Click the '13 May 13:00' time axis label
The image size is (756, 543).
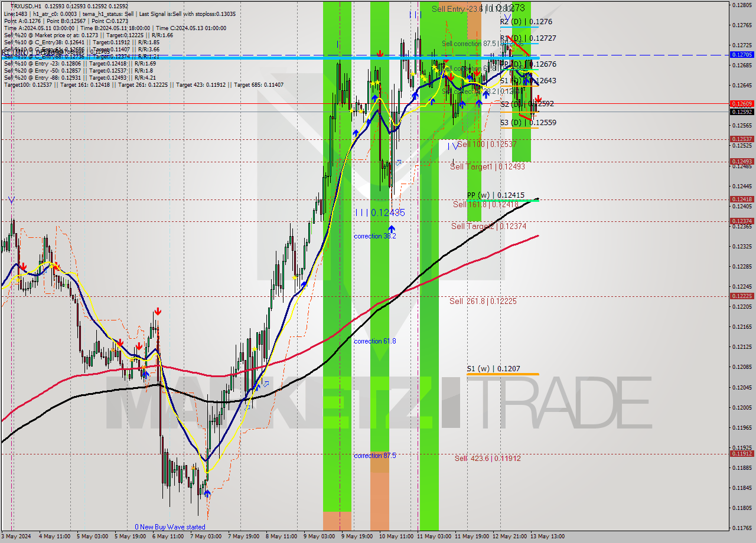point(546,537)
